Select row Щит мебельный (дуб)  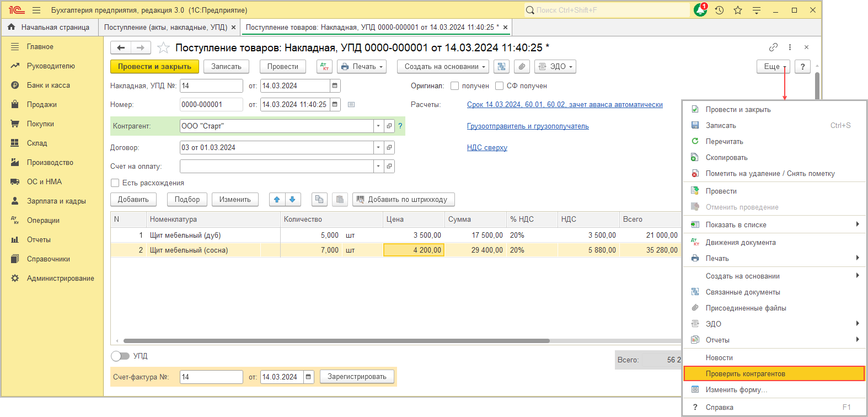pos(395,236)
